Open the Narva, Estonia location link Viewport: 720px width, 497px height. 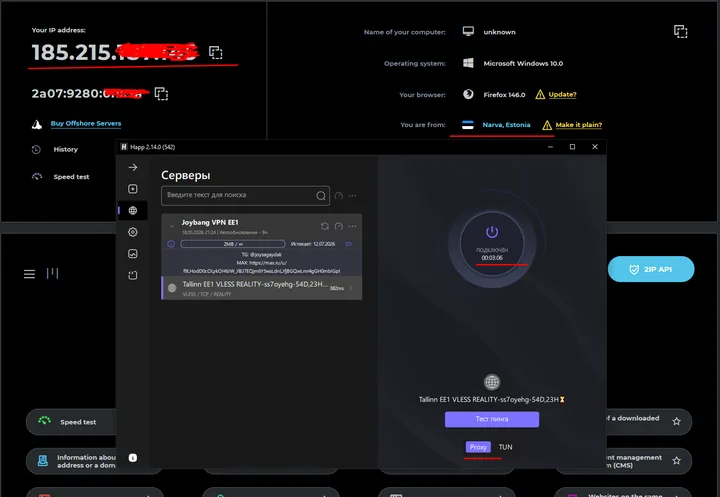pyautogui.click(x=506, y=124)
